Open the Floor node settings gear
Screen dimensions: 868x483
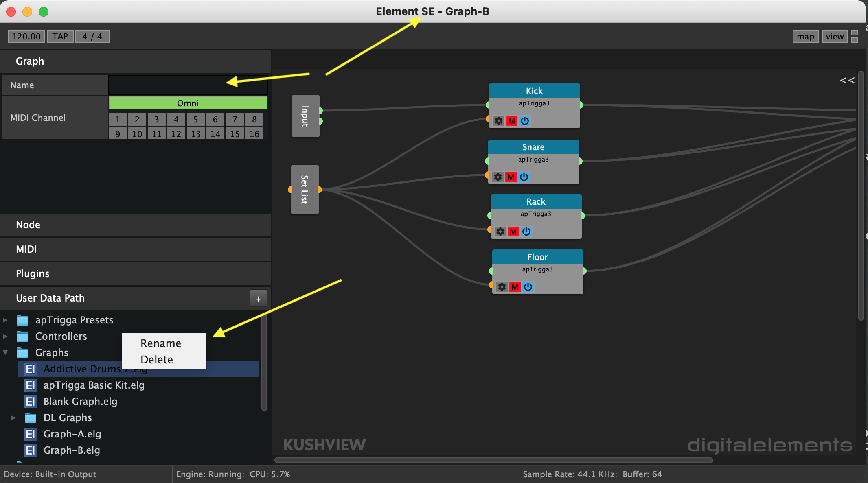pyautogui.click(x=501, y=287)
